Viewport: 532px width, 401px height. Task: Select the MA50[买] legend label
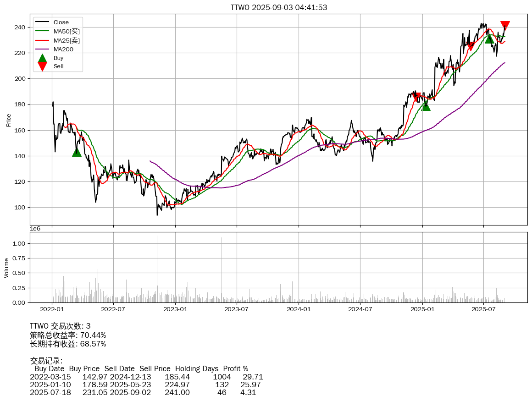point(66,32)
